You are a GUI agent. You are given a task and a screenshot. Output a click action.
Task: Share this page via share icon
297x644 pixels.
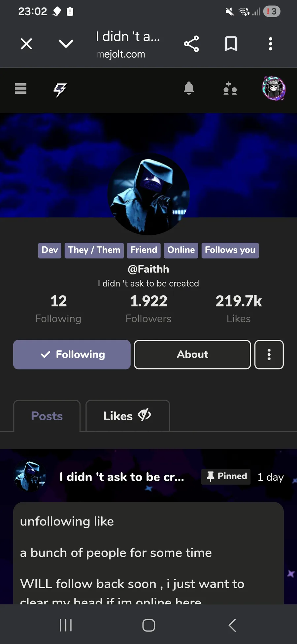(x=191, y=44)
